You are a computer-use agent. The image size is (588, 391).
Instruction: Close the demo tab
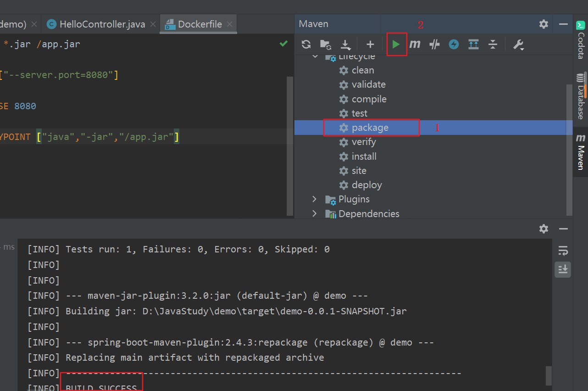tap(34, 24)
